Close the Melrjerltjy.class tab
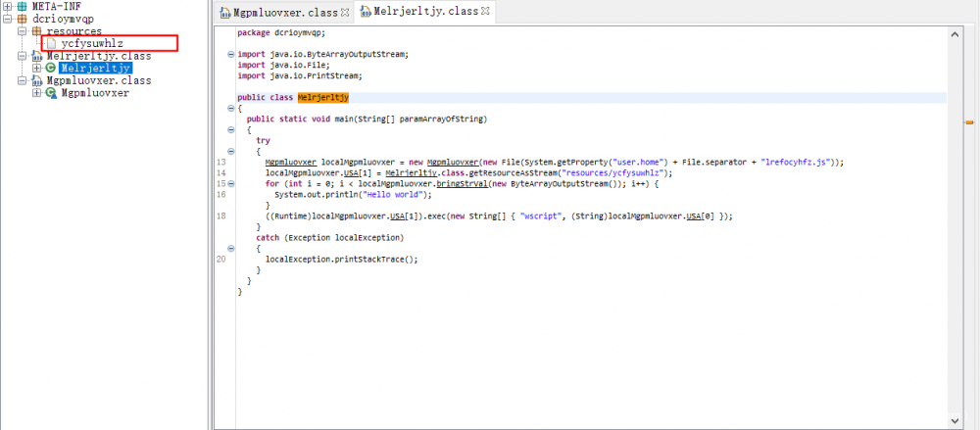The width and height of the screenshot is (980, 430). click(486, 11)
